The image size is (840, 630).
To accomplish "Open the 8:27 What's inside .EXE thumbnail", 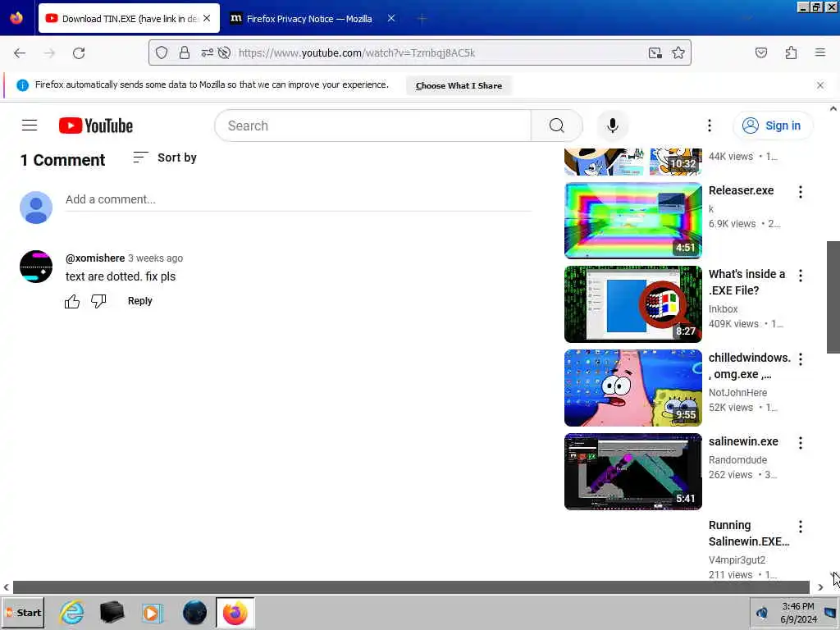I will (x=632, y=304).
